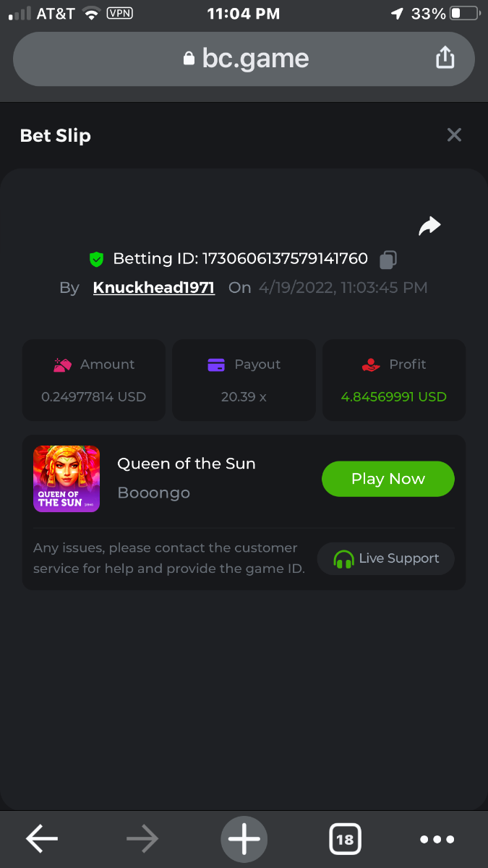The height and width of the screenshot is (868, 488).
Task: Tap the browser share icon in address bar
Action: pyautogui.click(x=445, y=58)
